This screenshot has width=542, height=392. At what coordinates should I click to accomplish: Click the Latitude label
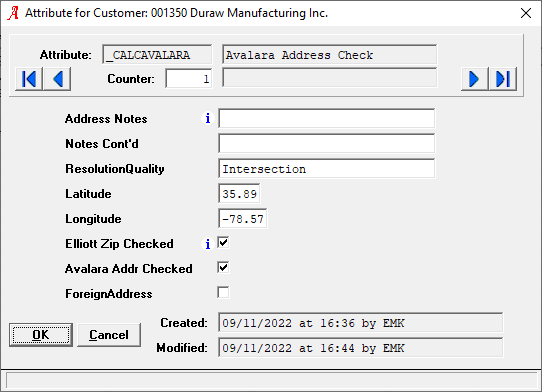pos(88,194)
